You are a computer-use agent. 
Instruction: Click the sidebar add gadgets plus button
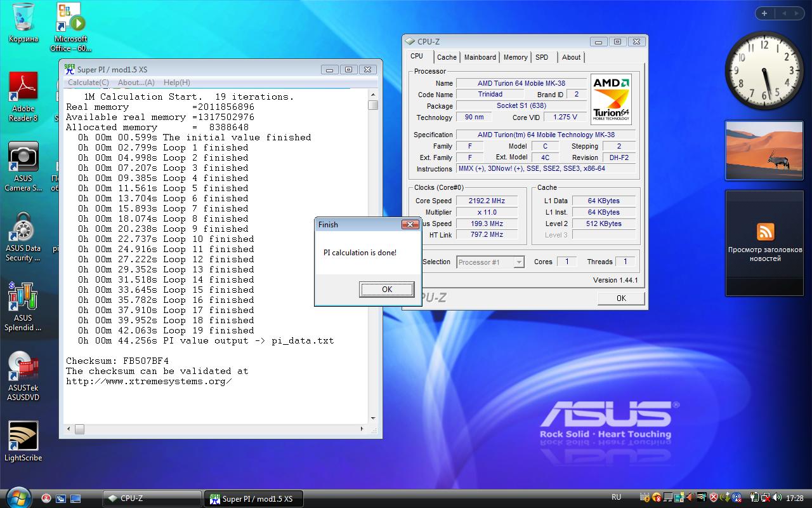point(764,13)
